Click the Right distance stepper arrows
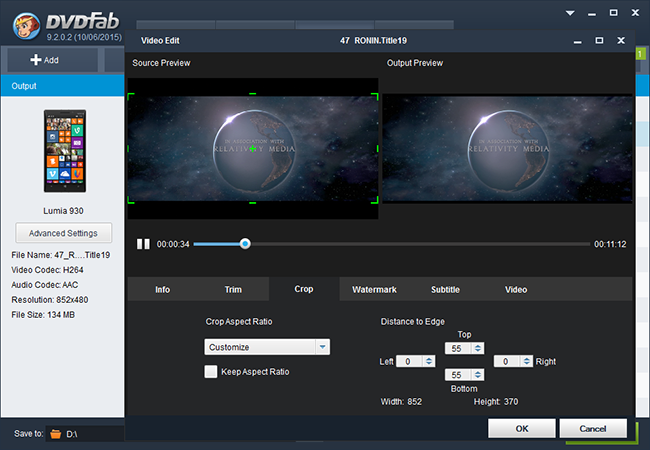 click(x=527, y=361)
